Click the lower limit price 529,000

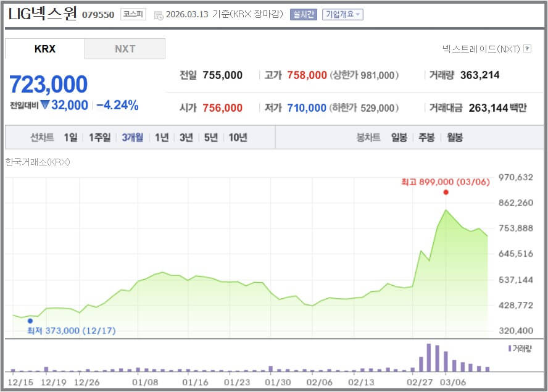(x=378, y=107)
